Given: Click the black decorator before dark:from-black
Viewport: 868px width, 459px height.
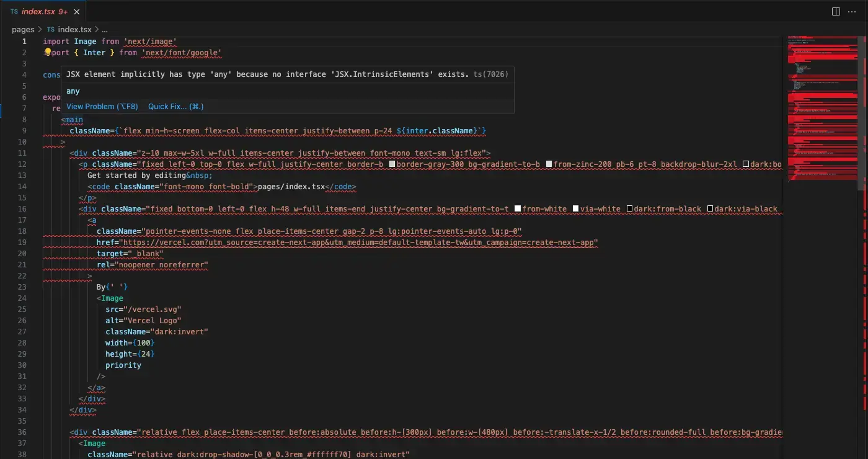Looking at the screenshot, I should (x=630, y=209).
